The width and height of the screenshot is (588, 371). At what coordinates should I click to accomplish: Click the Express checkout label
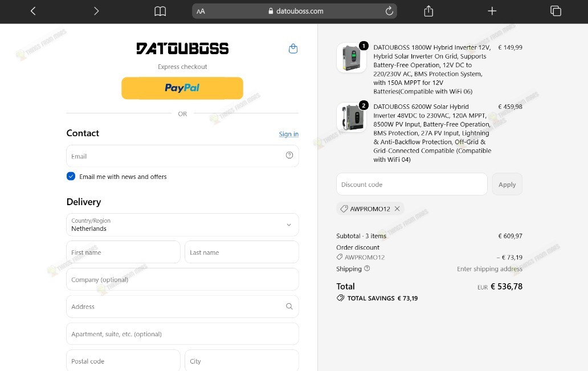click(x=182, y=67)
